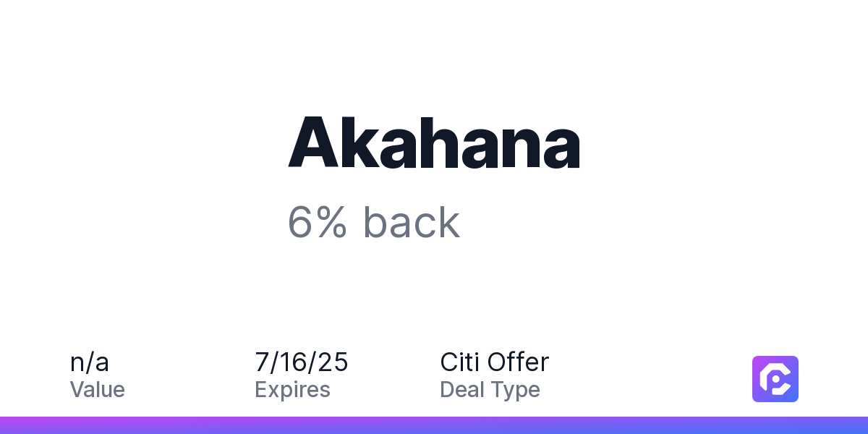
Task: Click the n/a value text
Action: pos(90,362)
